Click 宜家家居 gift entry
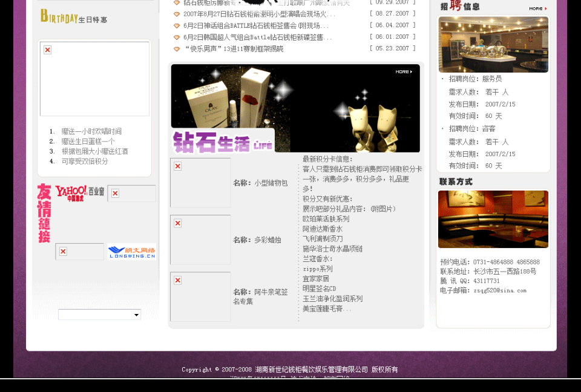This screenshot has width=581, height=392. click(x=316, y=279)
